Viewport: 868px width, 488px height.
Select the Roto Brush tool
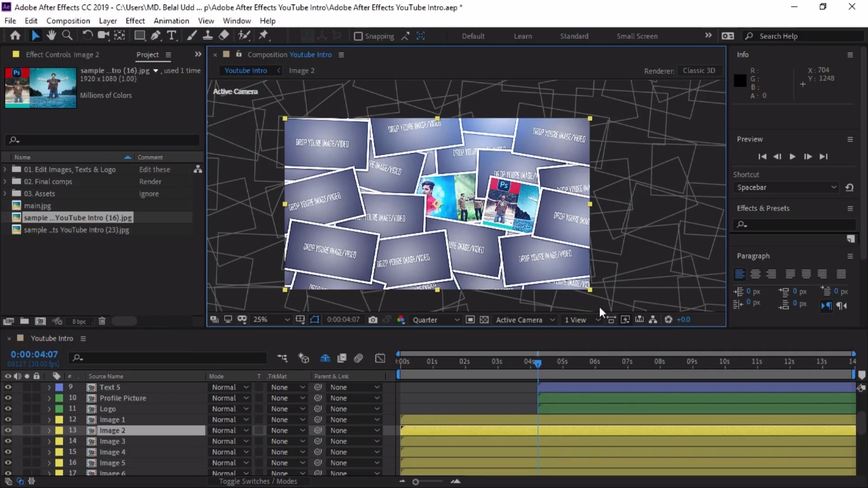244,36
